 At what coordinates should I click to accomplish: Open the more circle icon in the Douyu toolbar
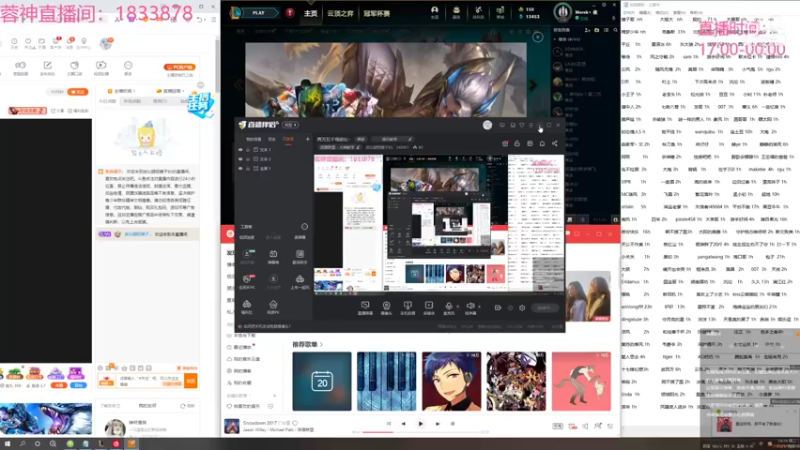tap(128, 65)
